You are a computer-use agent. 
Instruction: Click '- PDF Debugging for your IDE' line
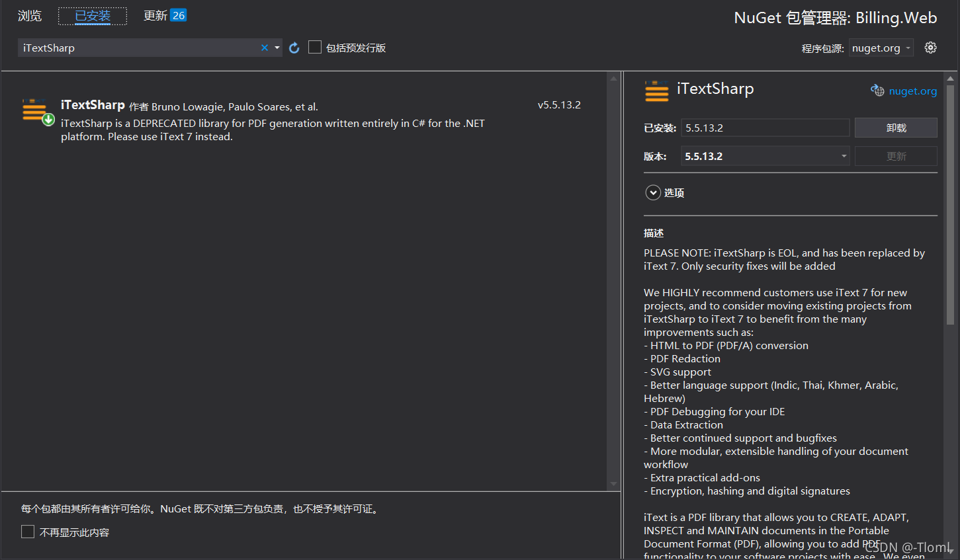coord(715,411)
